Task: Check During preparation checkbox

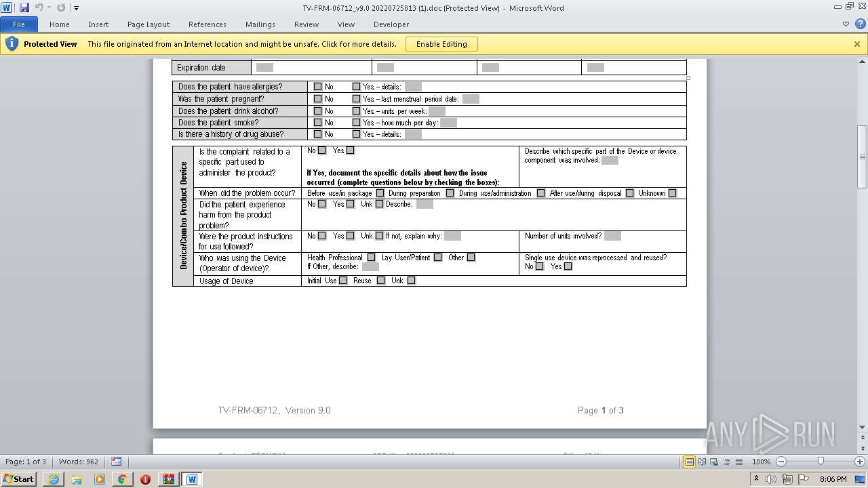Action: click(450, 193)
